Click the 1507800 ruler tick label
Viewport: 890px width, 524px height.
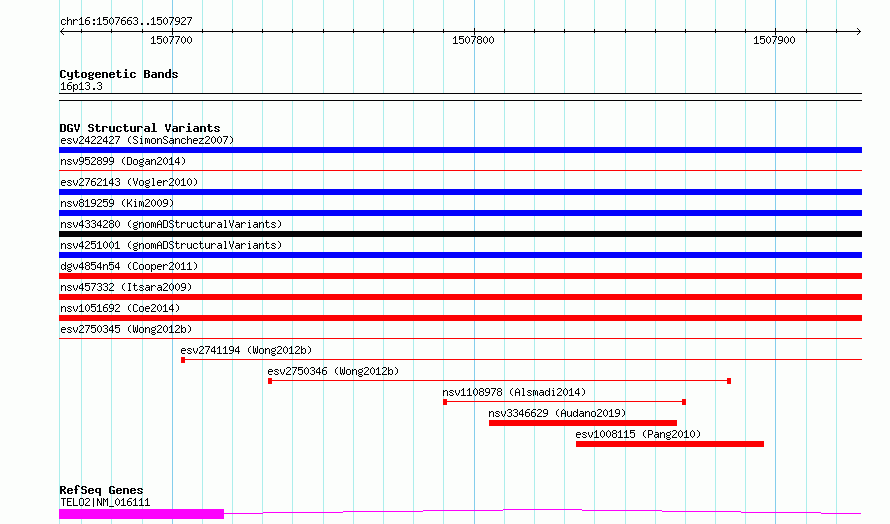473,40
